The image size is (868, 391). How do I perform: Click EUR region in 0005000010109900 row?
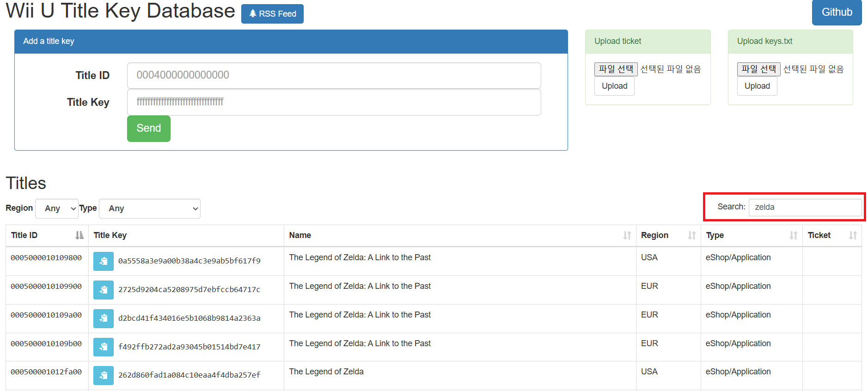(649, 286)
